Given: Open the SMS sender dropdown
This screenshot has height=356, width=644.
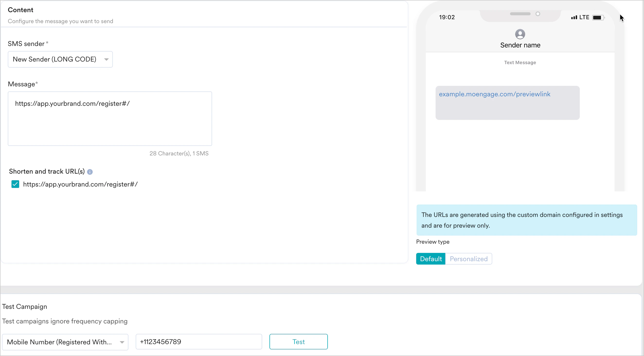Looking at the screenshot, I should click(x=60, y=59).
